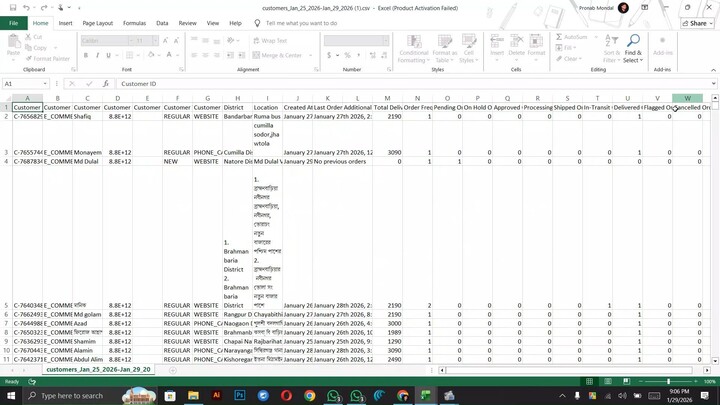The image size is (720, 405).
Task: Expand the Conditional Formatting menu
Action: pos(414,48)
